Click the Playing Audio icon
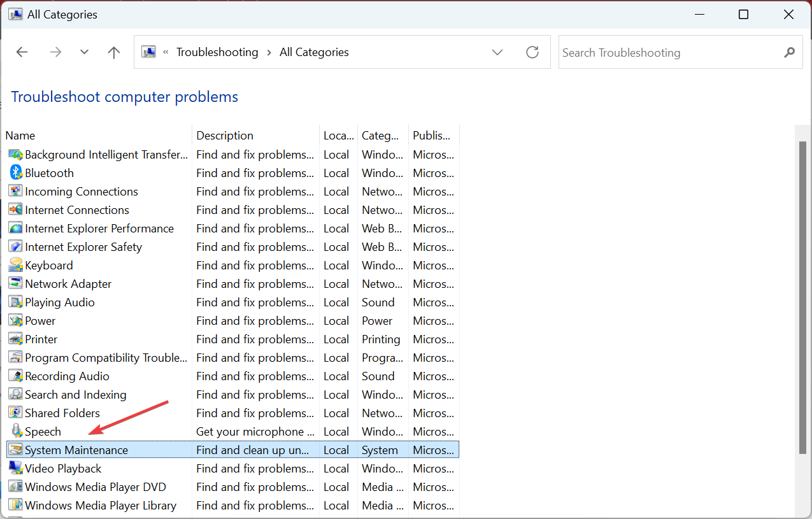The height and width of the screenshot is (519, 812). tap(15, 302)
